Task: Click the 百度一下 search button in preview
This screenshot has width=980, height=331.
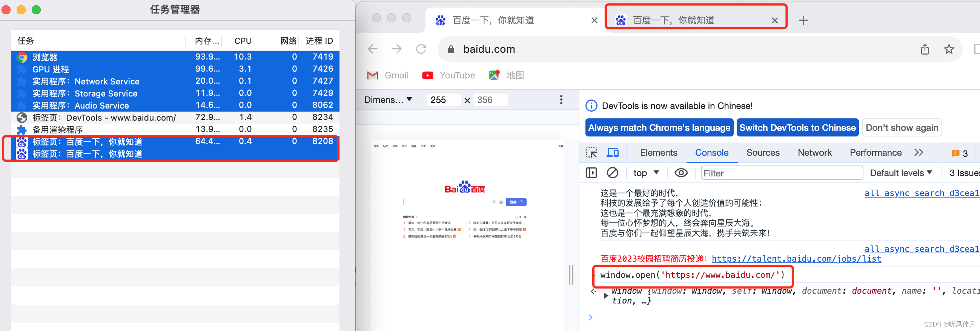Action: (x=516, y=202)
